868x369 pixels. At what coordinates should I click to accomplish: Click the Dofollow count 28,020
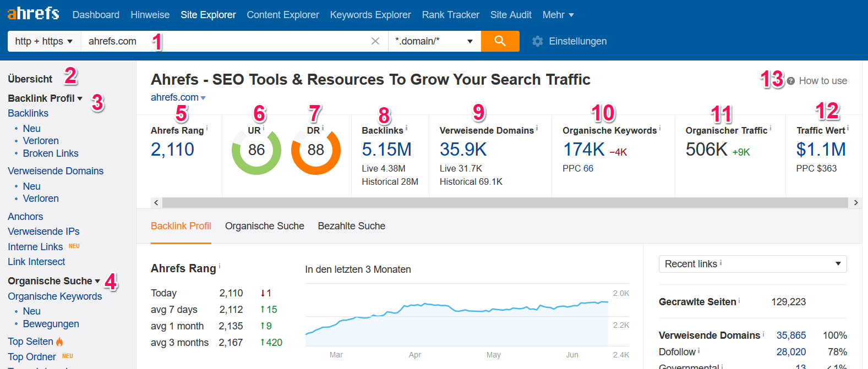[x=791, y=352]
